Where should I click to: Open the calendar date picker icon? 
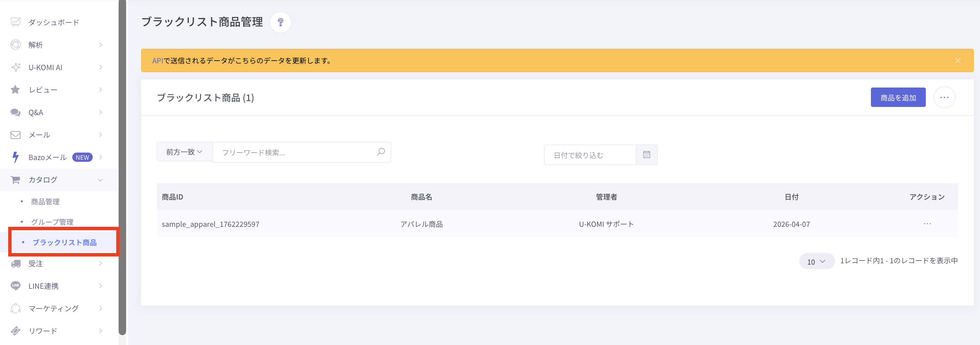pyautogui.click(x=646, y=155)
